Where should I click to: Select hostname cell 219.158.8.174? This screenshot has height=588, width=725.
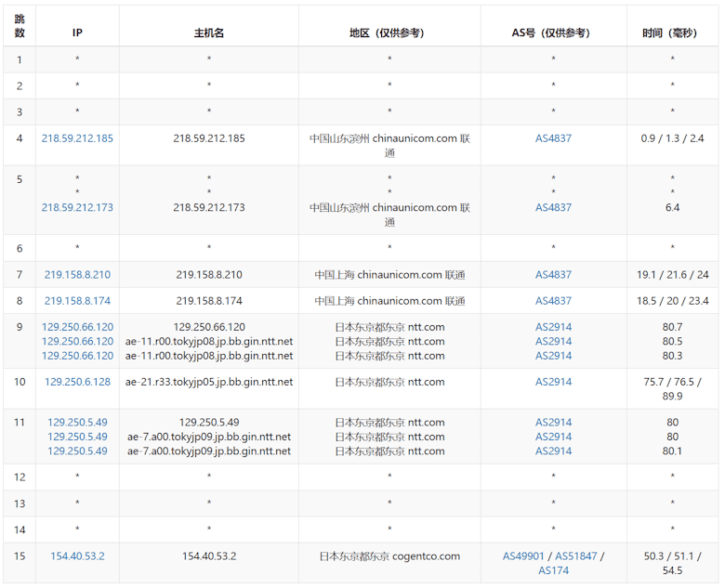click(x=209, y=301)
